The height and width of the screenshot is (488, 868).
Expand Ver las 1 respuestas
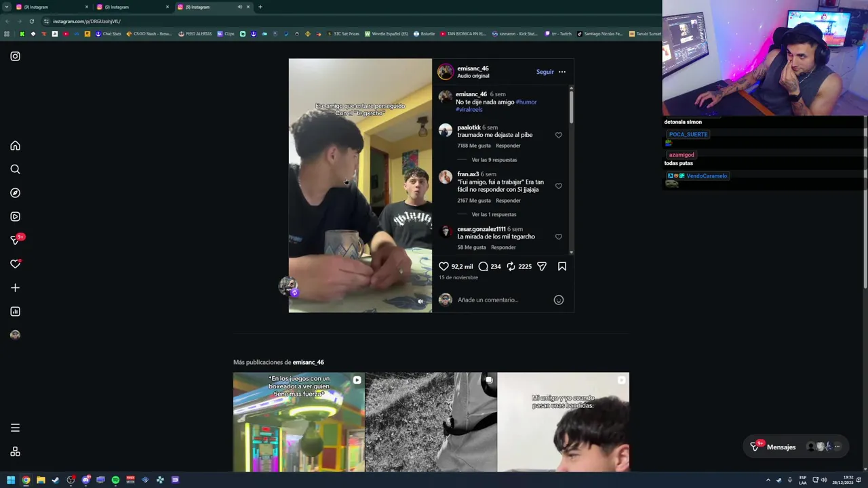(x=494, y=214)
